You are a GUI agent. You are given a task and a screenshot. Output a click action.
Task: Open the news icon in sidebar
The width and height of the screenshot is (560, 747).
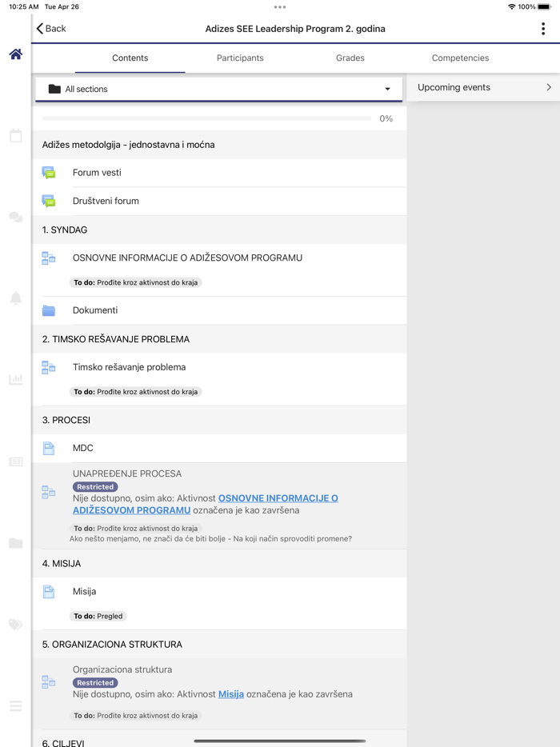[16, 461]
